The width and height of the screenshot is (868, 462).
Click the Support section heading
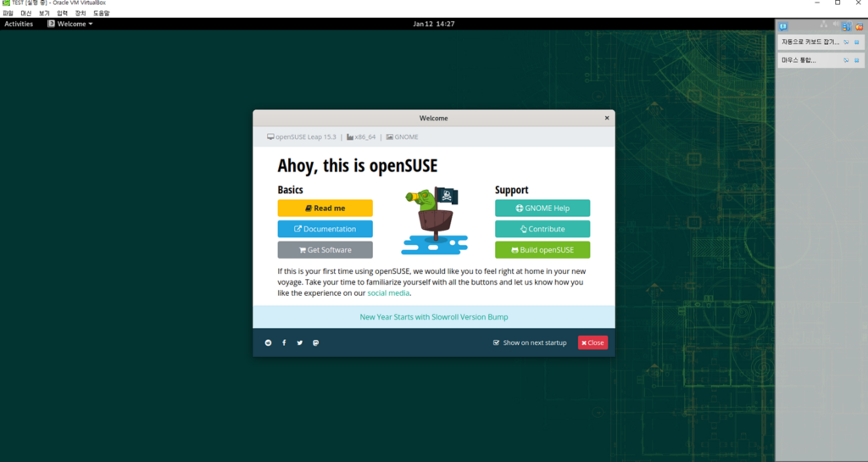(x=511, y=190)
